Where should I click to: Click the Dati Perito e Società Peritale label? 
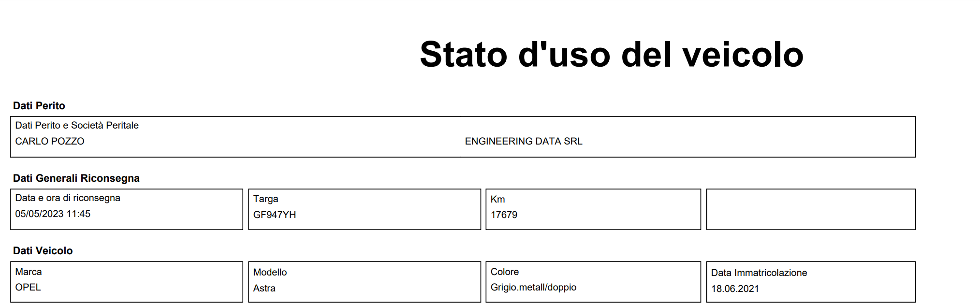(x=77, y=125)
